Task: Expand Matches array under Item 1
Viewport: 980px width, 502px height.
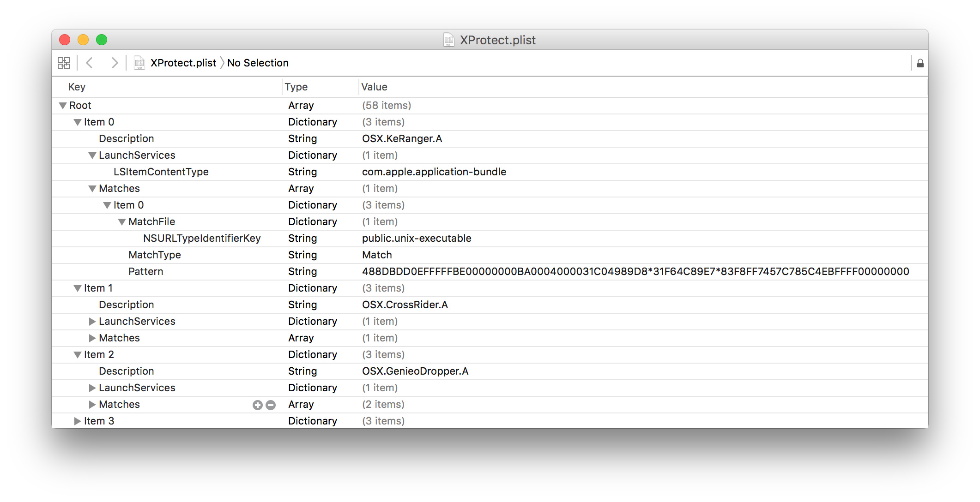Action: (x=92, y=338)
